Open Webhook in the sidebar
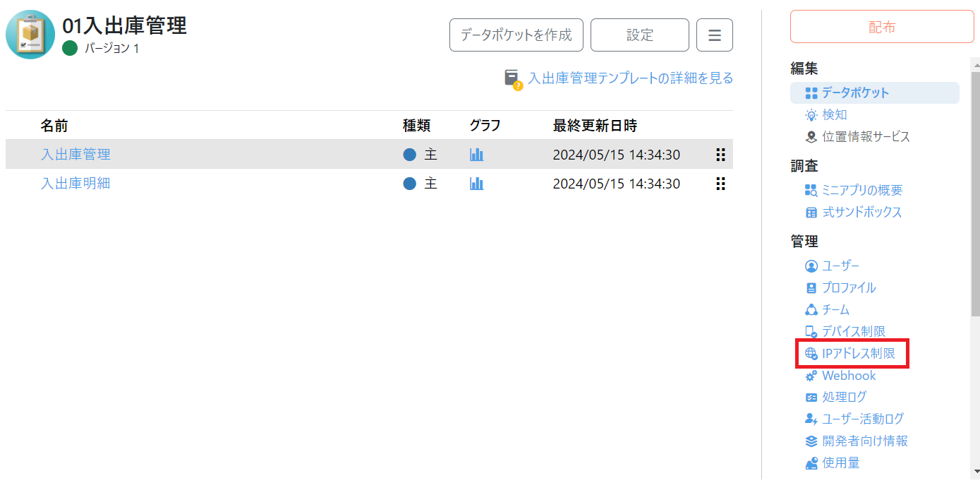Image resolution: width=980 pixels, height=483 pixels. pyautogui.click(x=849, y=375)
